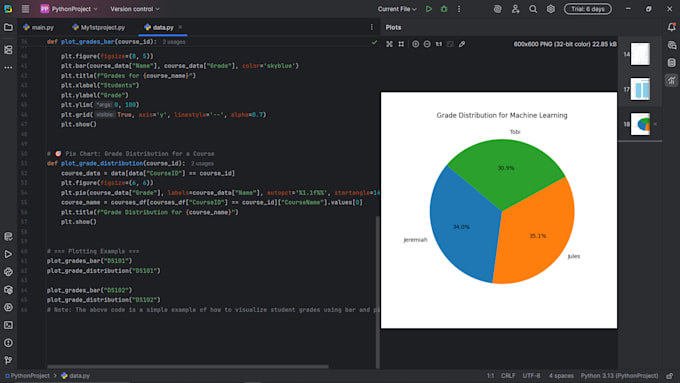Expand the PythonProject project dropdown
Viewport: 680px width, 383px height.
click(x=69, y=9)
